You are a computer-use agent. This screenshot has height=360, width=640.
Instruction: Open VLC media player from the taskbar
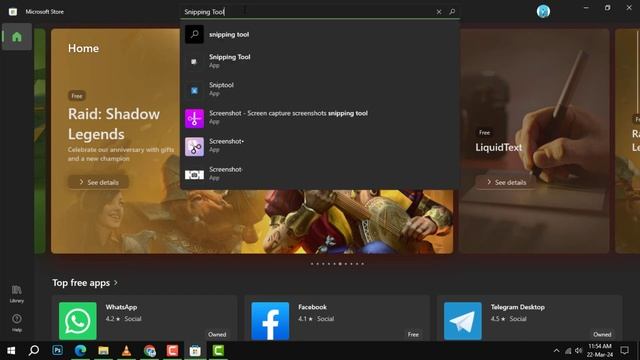pyautogui.click(x=127, y=351)
